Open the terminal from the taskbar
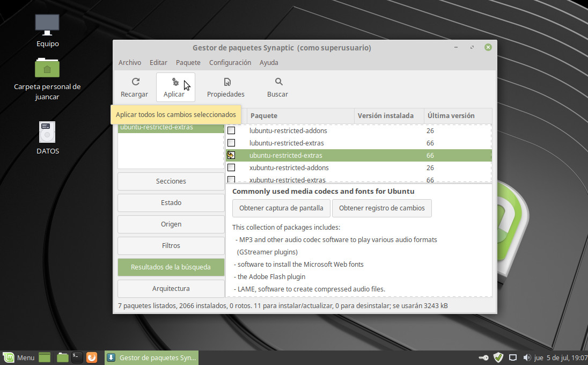This screenshot has width=588, height=365. (77, 357)
